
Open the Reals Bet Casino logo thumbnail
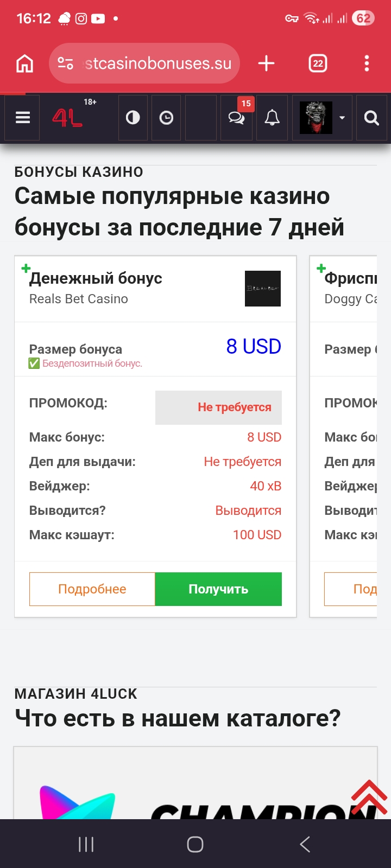263,289
